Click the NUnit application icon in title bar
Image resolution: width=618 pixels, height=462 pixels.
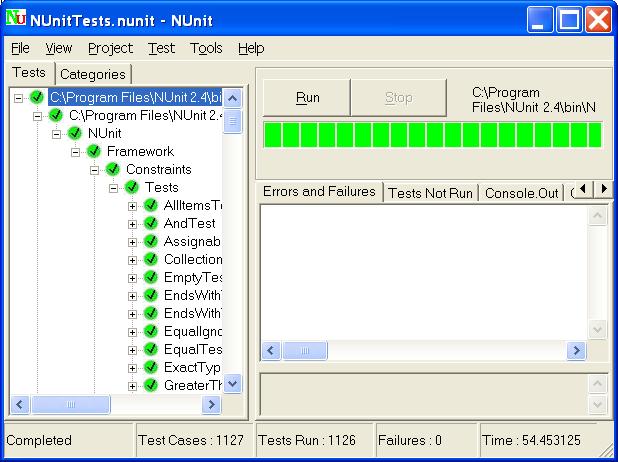pos(16,18)
